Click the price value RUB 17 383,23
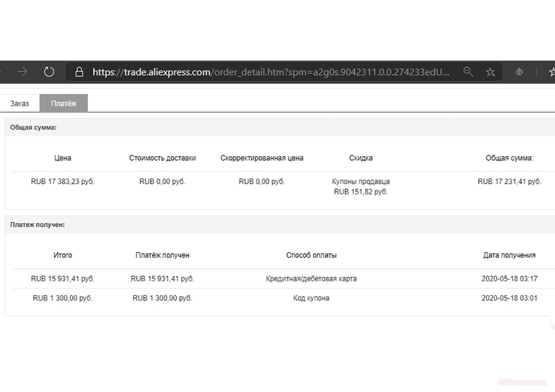This screenshot has width=555, height=392. point(63,181)
